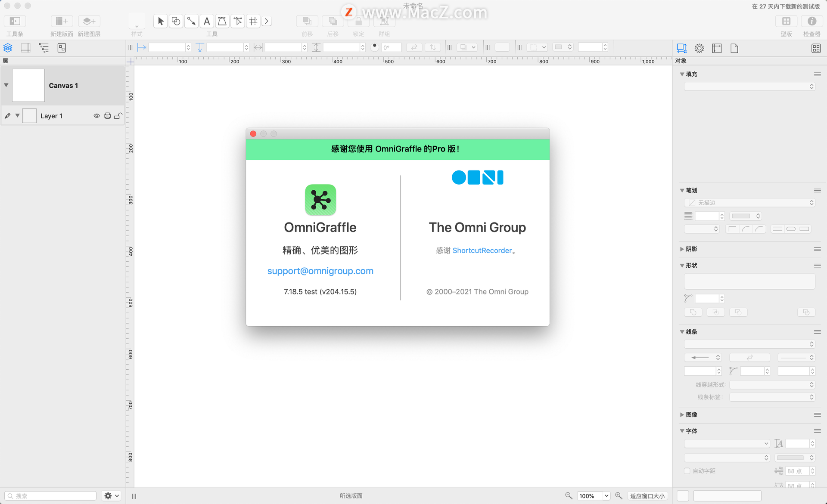Select the Shape tool
827x504 pixels.
(176, 21)
